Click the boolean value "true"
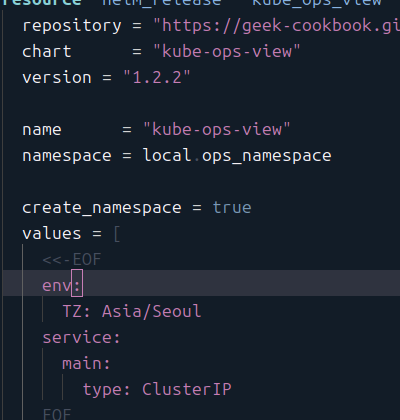 click(232, 208)
